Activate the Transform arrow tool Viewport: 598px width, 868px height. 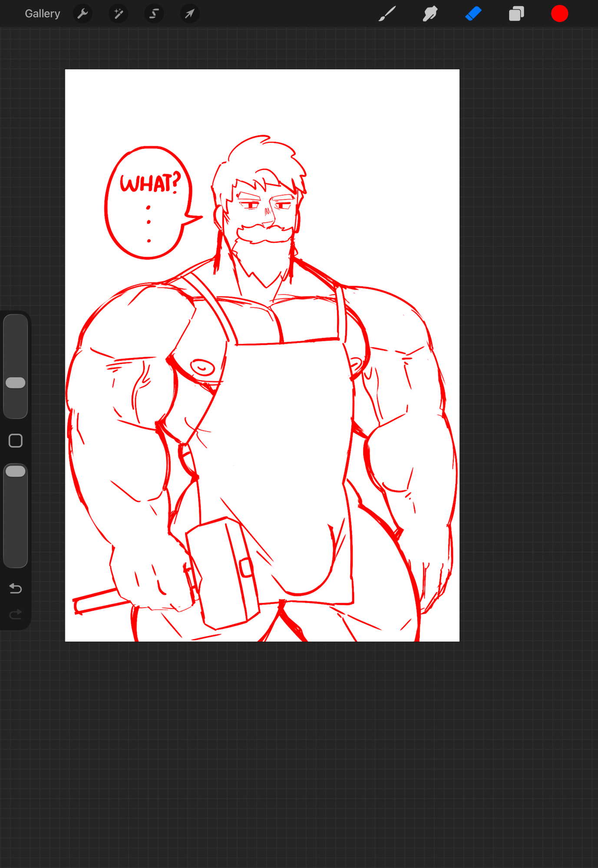tap(190, 14)
